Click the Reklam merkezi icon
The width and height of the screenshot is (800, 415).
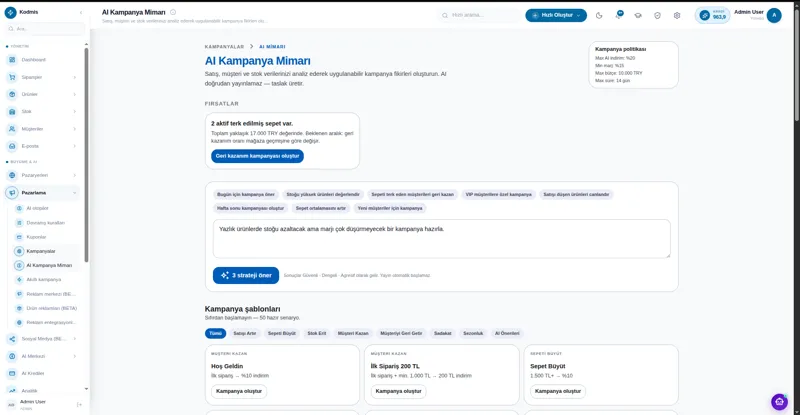pyautogui.click(x=19, y=294)
